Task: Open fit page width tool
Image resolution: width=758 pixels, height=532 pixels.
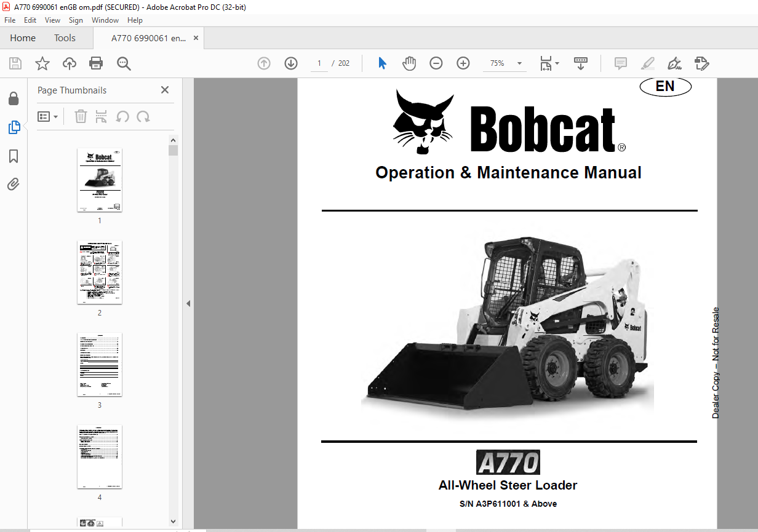Action: tap(546, 63)
